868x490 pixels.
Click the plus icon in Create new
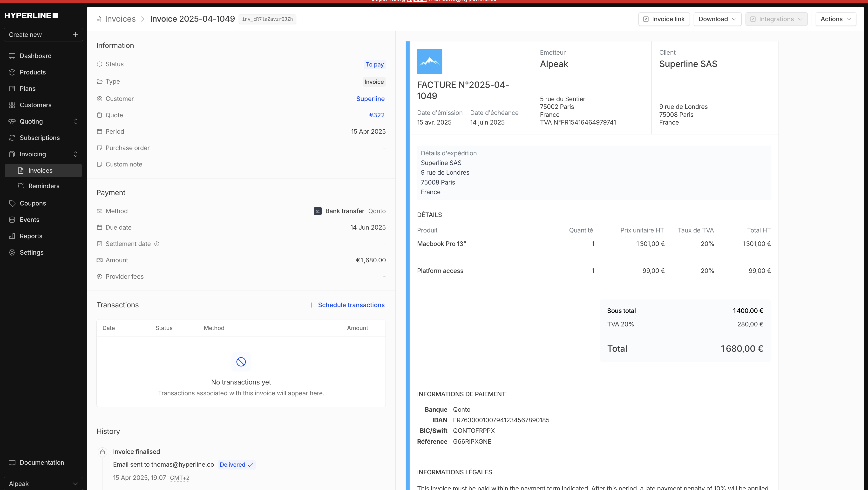[x=75, y=35]
